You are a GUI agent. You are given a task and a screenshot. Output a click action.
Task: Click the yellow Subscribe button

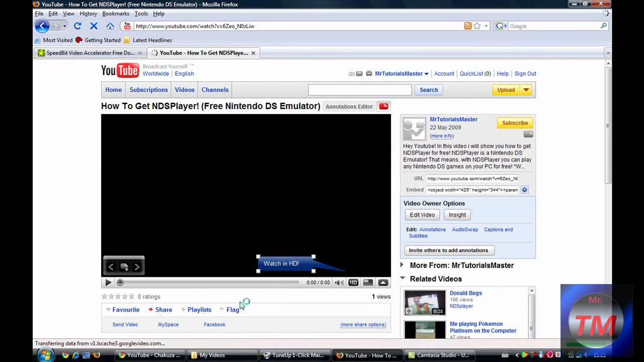coord(515,123)
